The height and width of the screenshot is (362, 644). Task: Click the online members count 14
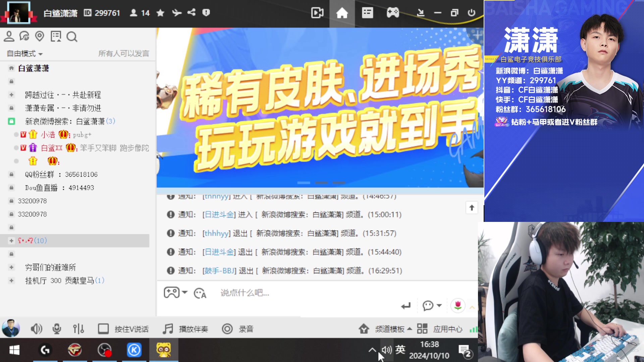tap(140, 13)
